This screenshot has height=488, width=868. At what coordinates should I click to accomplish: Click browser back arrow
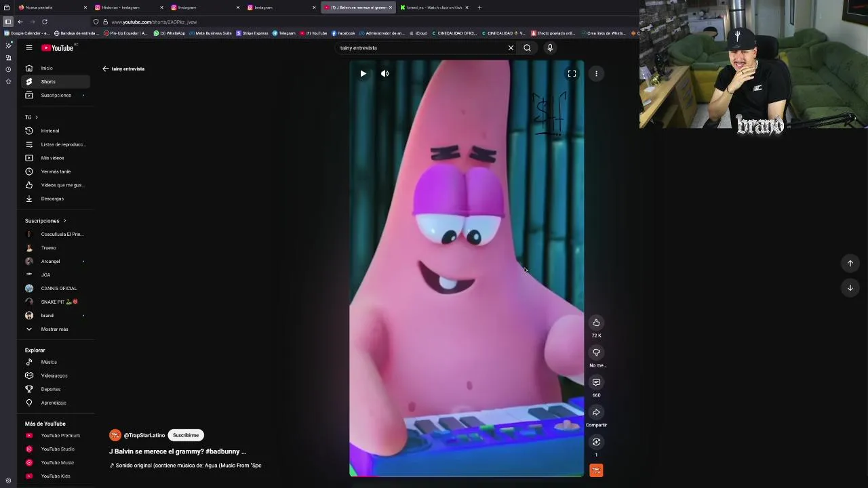[x=20, y=22]
